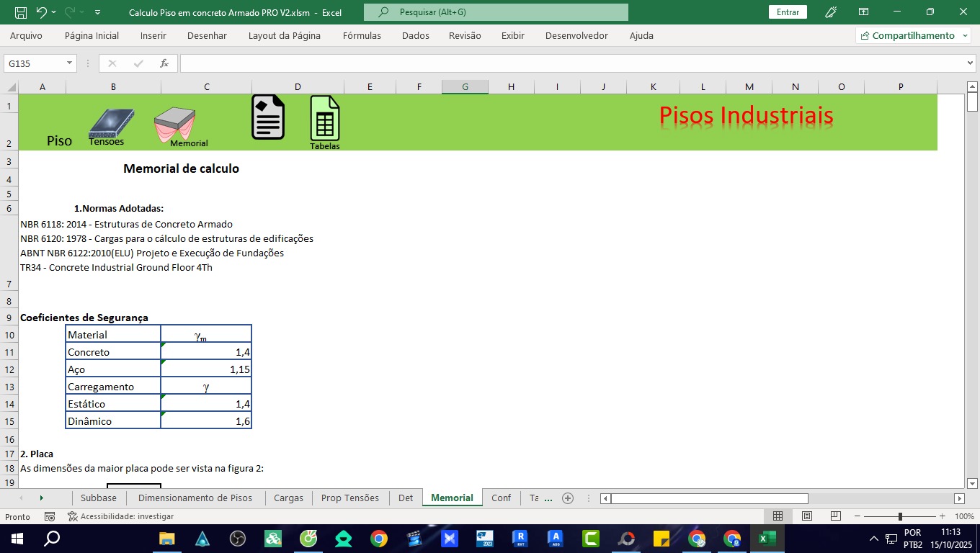Screen dimensions: 980x553
Task: Click the Memorial stress diagram icon
Action: tap(176, 123)
